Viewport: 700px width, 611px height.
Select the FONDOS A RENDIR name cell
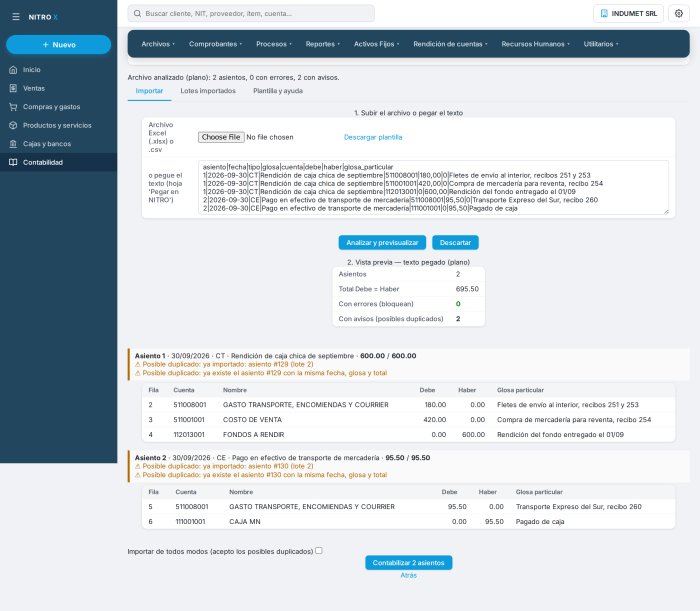pos(254,435)
